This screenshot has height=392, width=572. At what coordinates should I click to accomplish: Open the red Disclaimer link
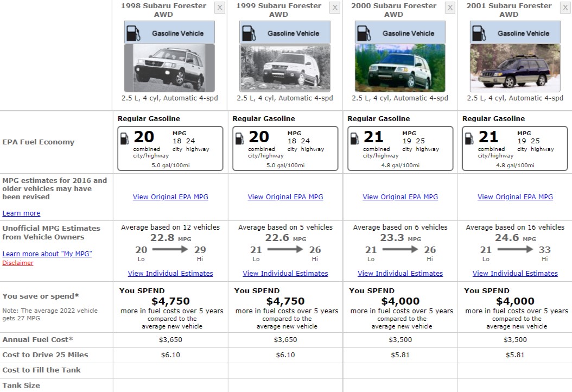(18, 263)
